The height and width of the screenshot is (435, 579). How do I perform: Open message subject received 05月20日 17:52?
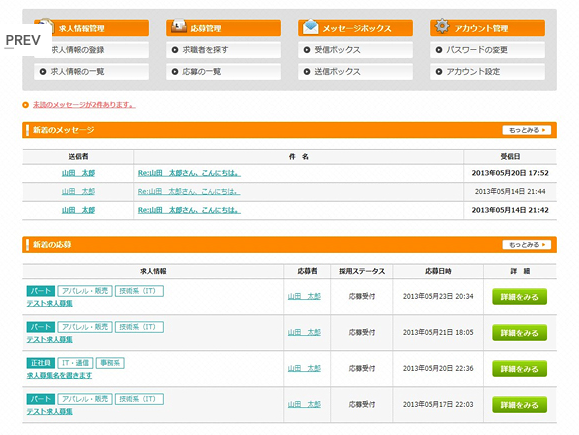(189, 173)
